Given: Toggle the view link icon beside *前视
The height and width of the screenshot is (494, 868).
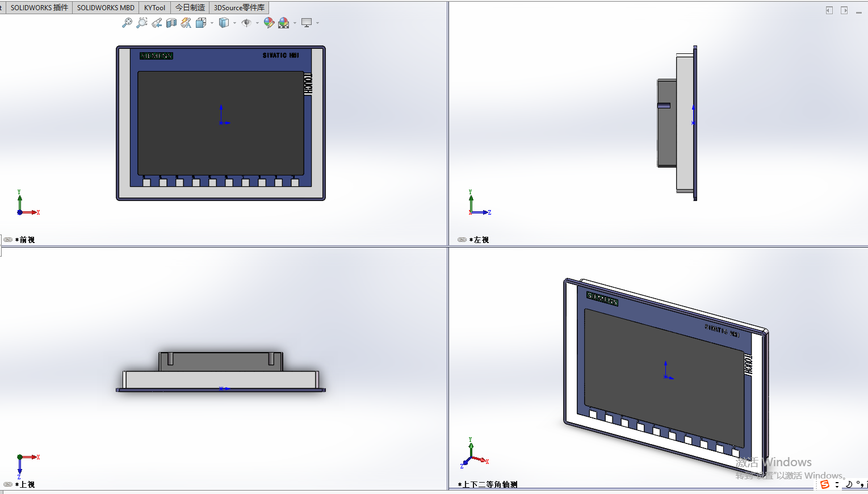Looking at the screenshot, I should 8,240.
